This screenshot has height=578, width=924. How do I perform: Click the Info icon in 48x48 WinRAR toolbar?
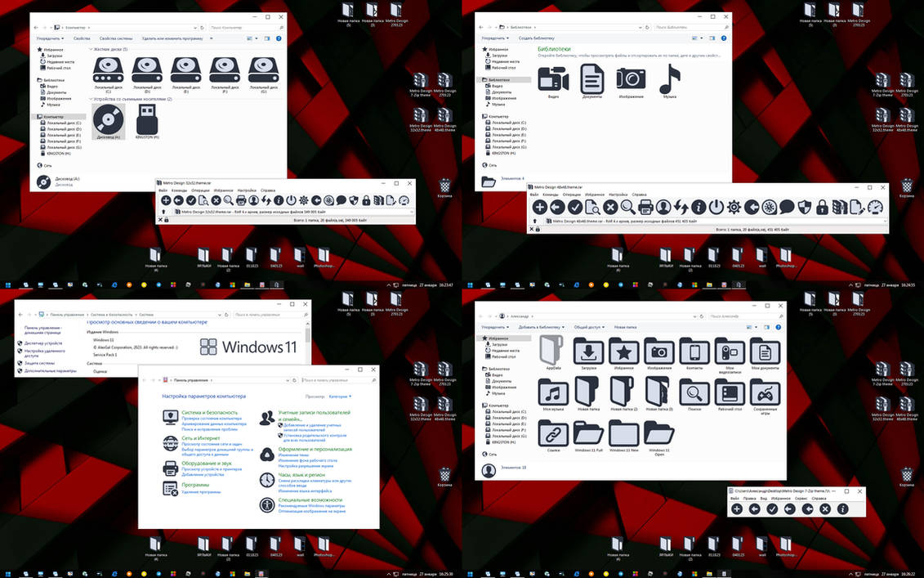[699, 207]
